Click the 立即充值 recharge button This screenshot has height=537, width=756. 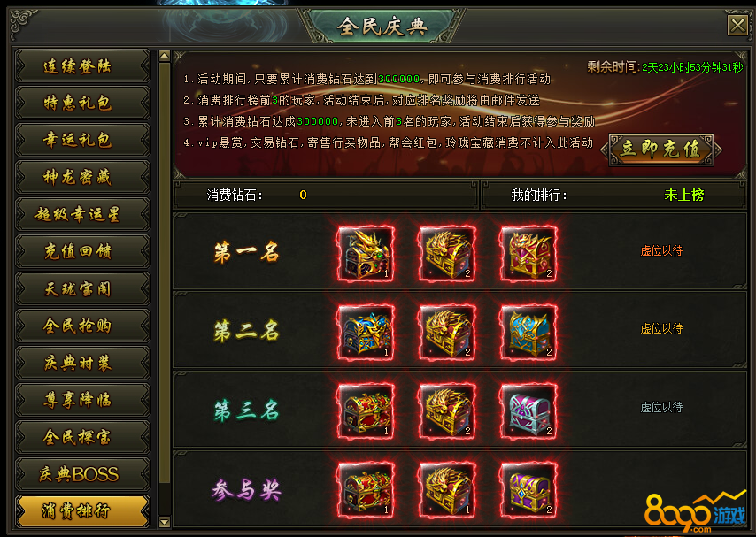661,150
